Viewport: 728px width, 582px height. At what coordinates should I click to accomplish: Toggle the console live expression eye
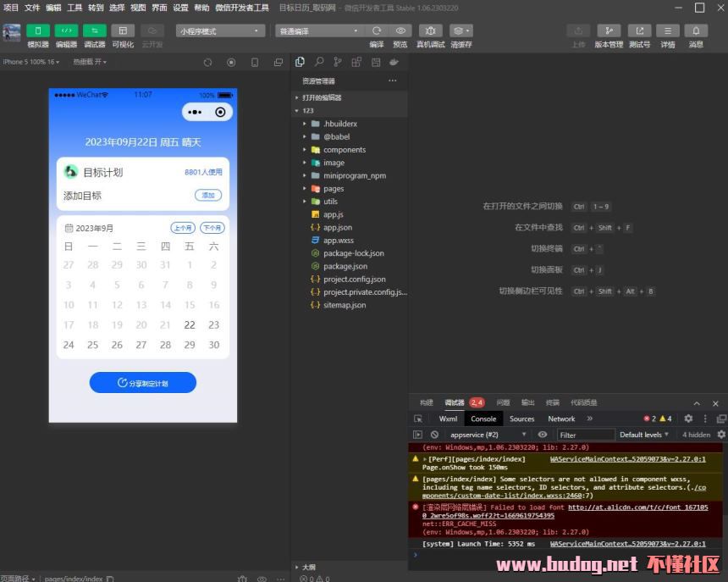[x=543, y=435]
